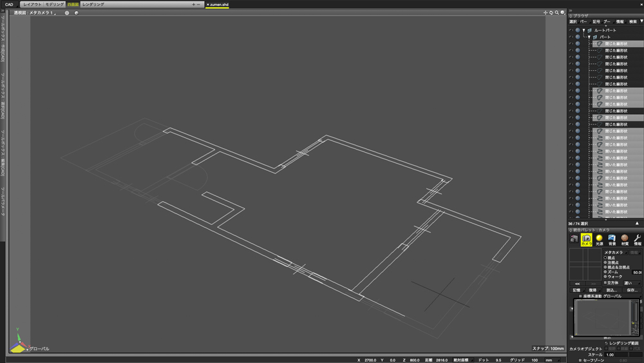The height and width of the screenshot is (363, 644).
Task: Open the CAD workspace dropdown
Action: point(10,5)
